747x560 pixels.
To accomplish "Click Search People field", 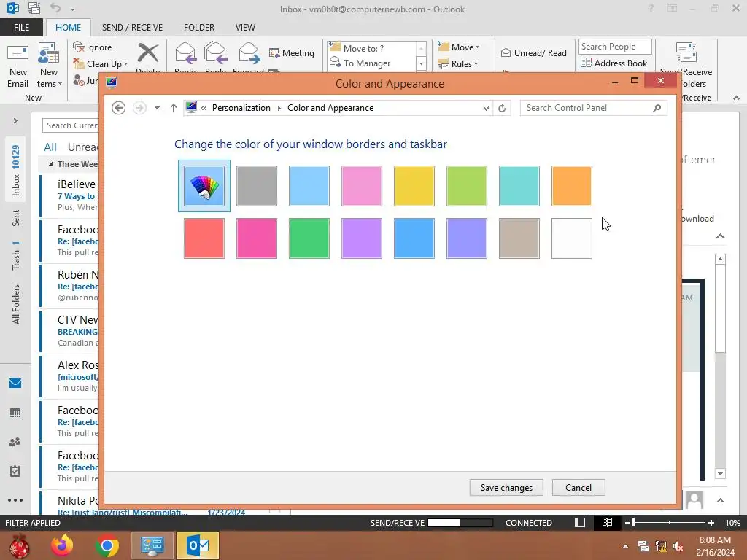I will pos(615,47).
